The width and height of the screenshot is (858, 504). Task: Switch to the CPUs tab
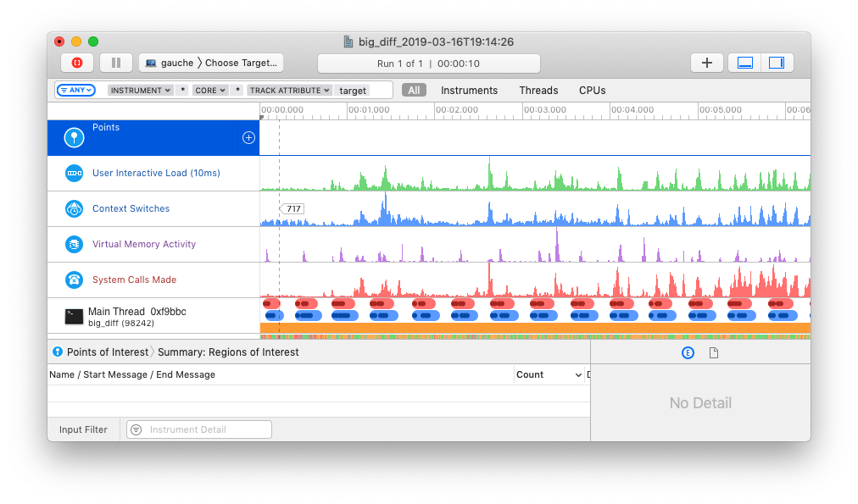tap(592, 90)
